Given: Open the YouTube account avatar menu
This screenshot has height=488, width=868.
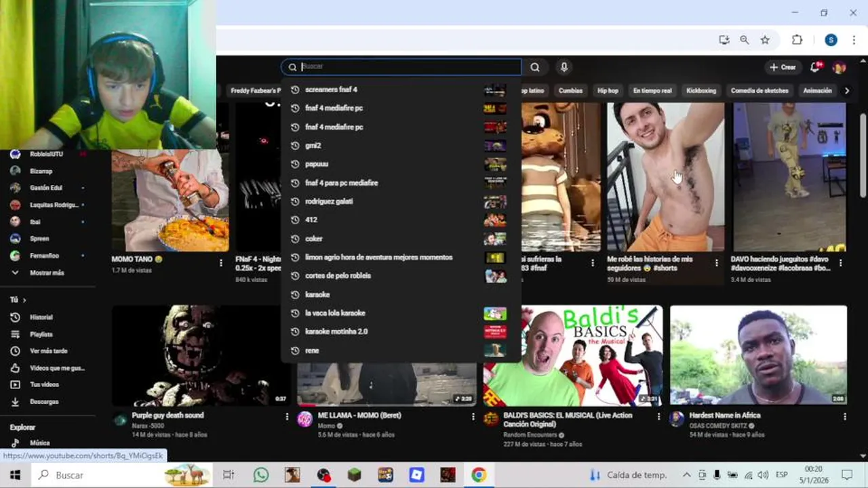Looking at the screenshot, I should [840, 67].
